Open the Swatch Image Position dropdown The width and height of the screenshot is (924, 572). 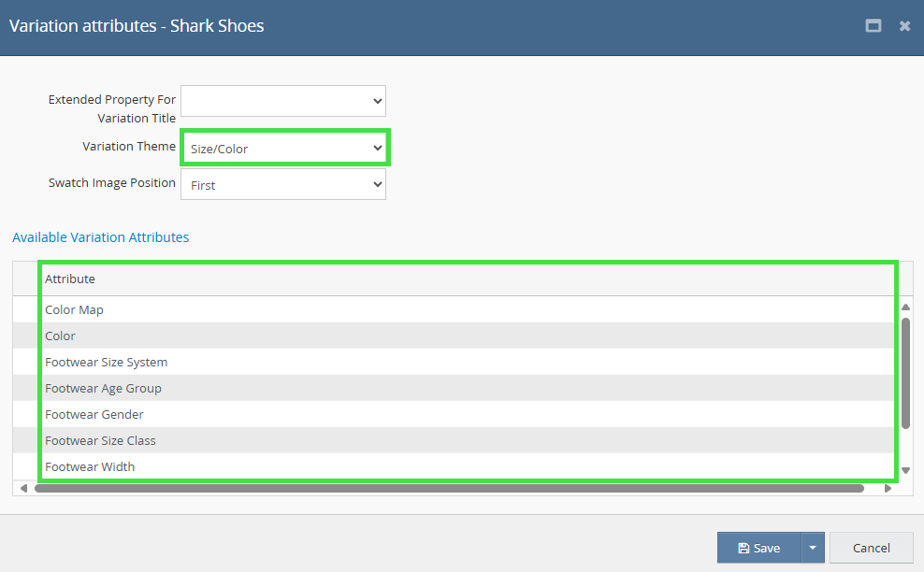click(x=283, y=185)
